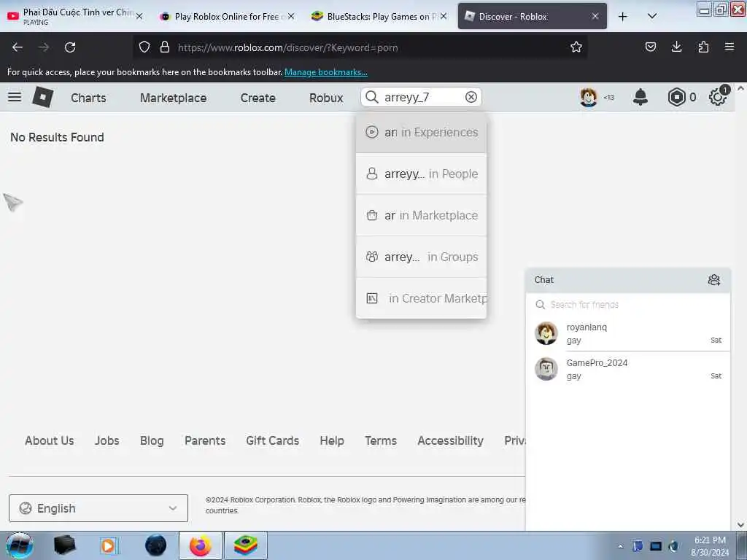Click the Roblox logo home icon
Screen dimensions: 747x560
click(x=43, y=97)
